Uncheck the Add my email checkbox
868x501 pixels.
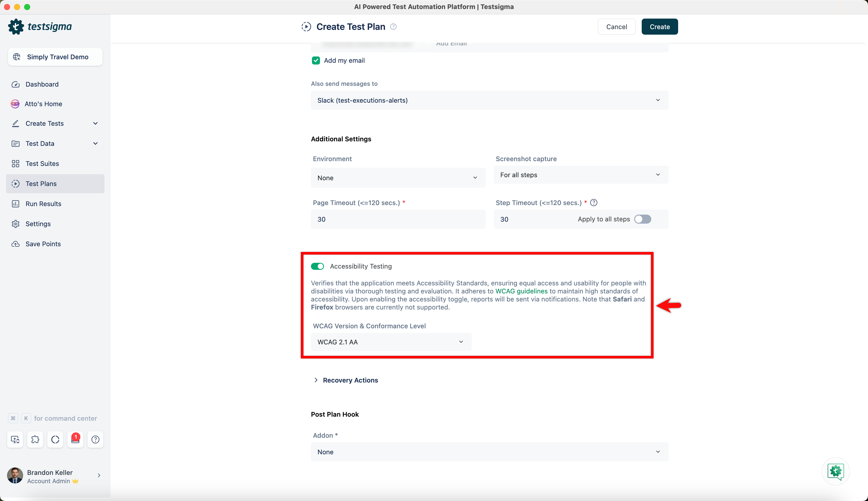click(x=316, y=60)
